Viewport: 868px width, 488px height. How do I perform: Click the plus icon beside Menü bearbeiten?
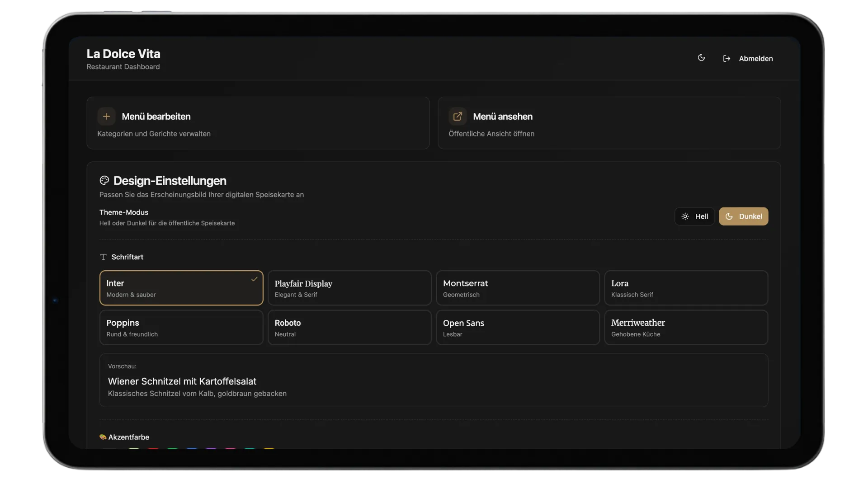tap(106, 117)
